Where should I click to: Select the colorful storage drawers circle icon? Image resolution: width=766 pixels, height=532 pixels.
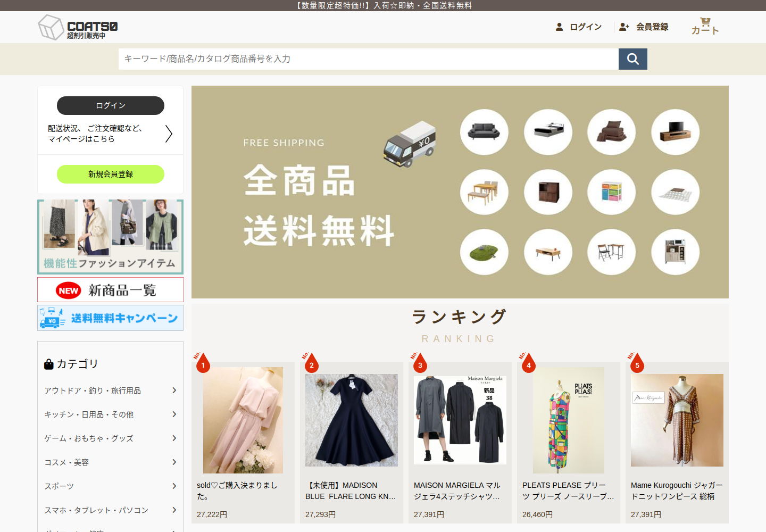click(x=611, y=192)
